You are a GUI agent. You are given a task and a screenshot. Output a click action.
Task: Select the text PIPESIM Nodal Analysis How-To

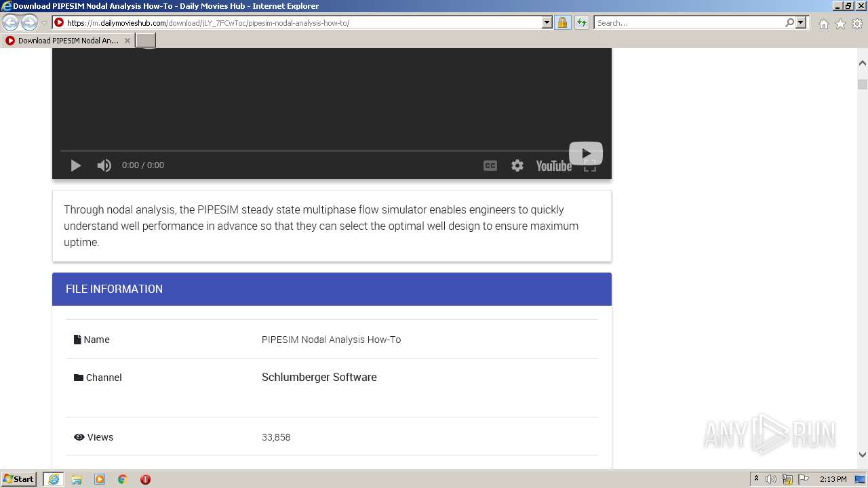tap(331, 340)
